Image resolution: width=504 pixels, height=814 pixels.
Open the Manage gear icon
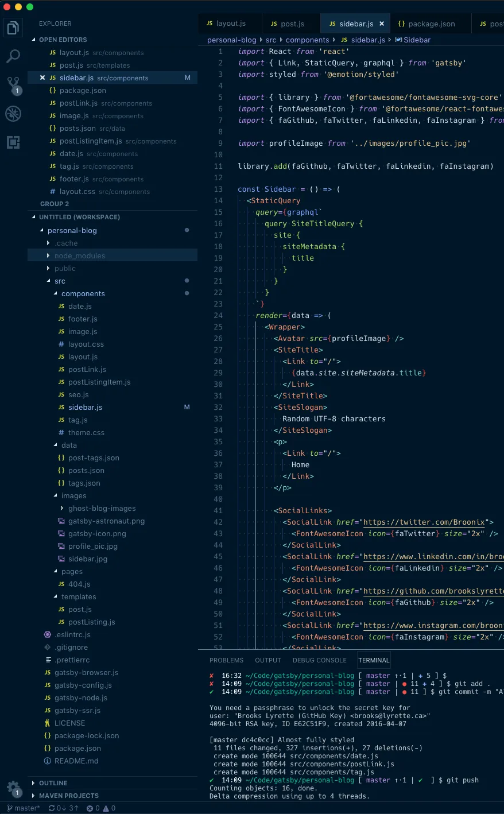(x=13, y=787)
